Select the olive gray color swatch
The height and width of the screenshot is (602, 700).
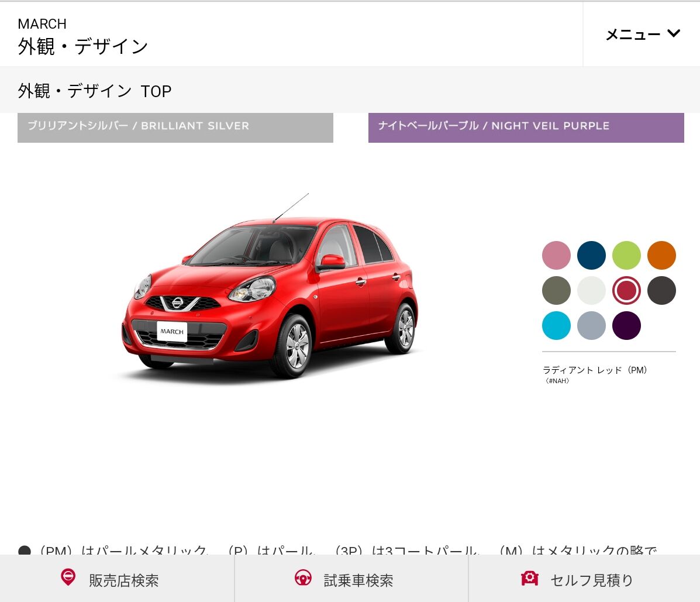(556, 290)
